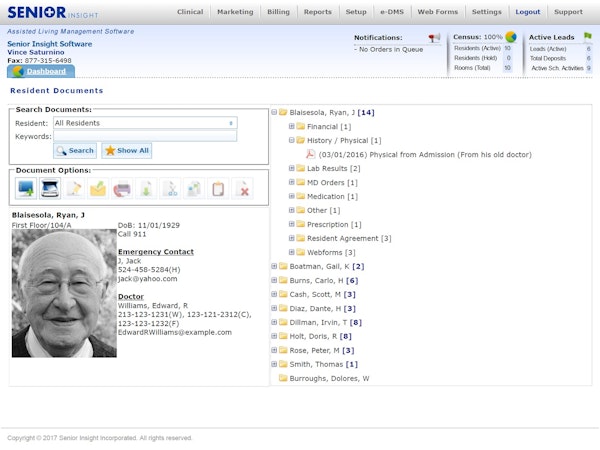The height and width of the screenshot is (450, 600).
Task: Open the PDF icon for Physical from Admission
Action: tap(310, 155)
